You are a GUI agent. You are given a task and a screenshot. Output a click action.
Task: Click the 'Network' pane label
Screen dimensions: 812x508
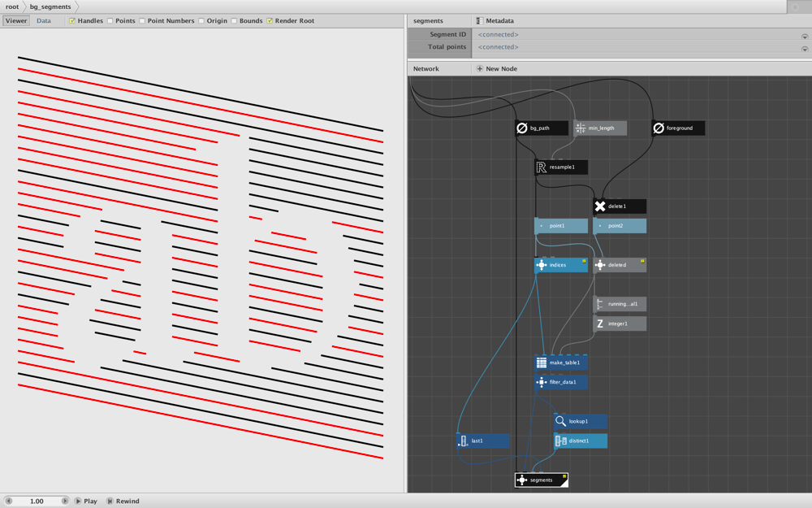pos(425,68)
